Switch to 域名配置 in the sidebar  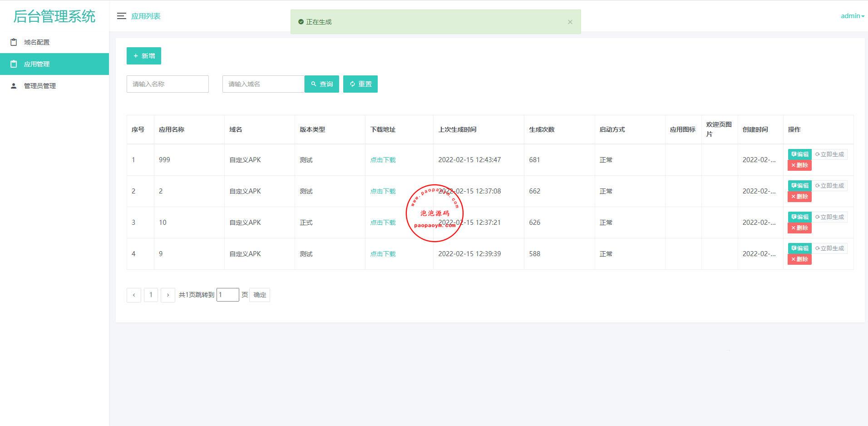(36, 42)
